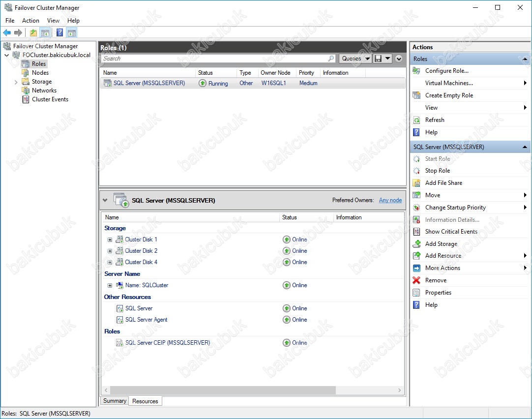The height and width of the screenshot is (419, 532).
Task: Select Nodes in the cluster tree
Action: [x=40, y=73]
